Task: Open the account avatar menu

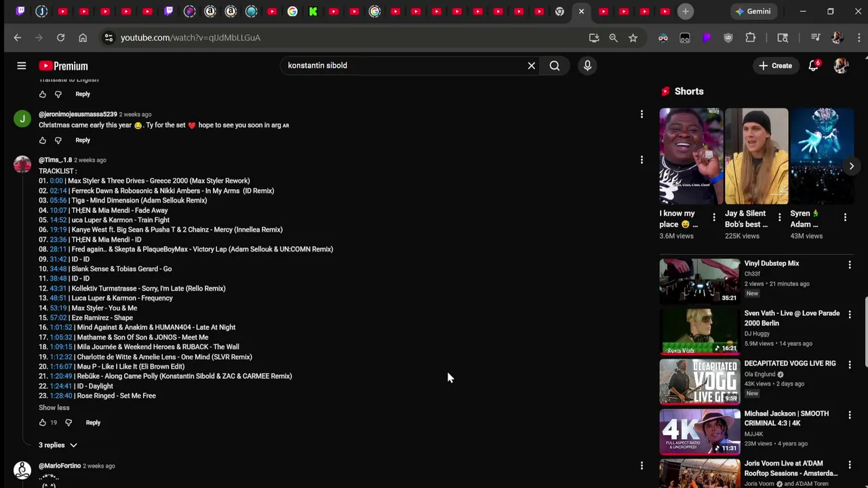Action: pos(841,66)
